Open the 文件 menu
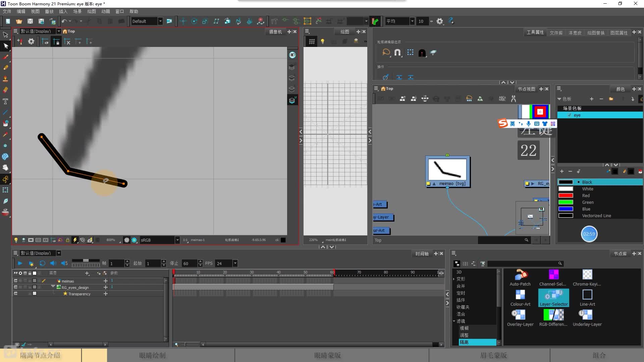Viewport: 644px width, 362px height. click(7, 11)
